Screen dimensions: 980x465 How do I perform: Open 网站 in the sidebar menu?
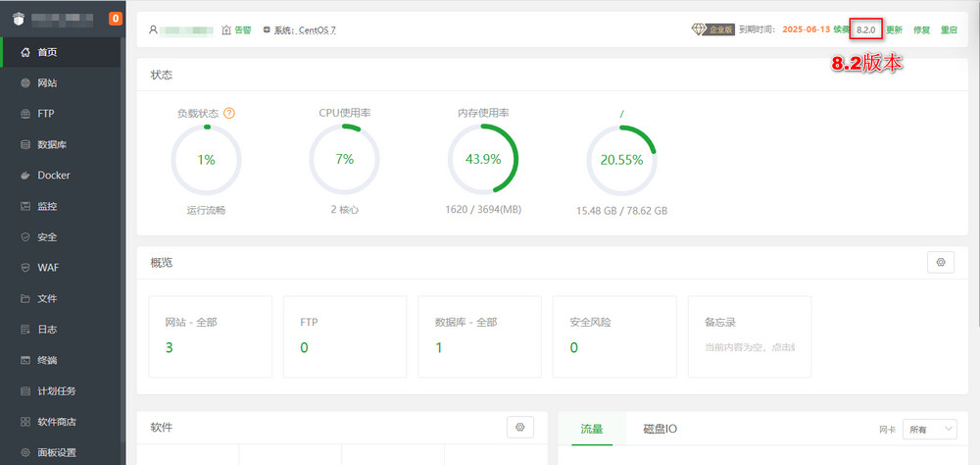pos(47,83)
